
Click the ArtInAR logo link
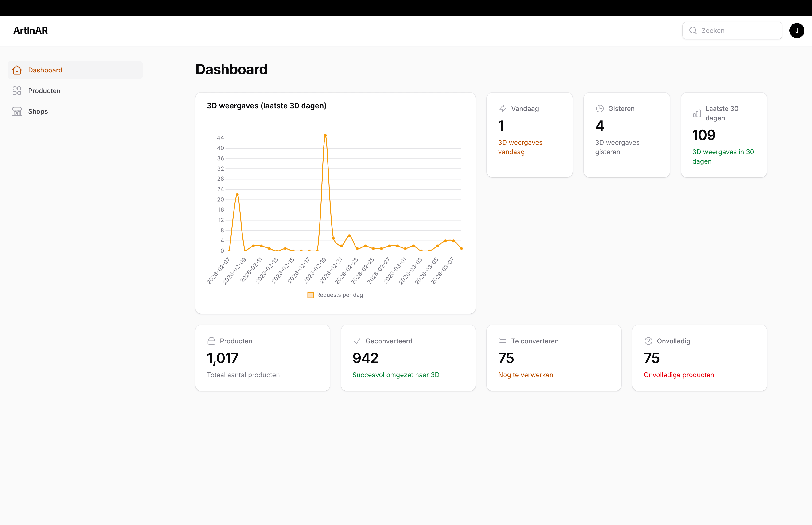point(30,31)
